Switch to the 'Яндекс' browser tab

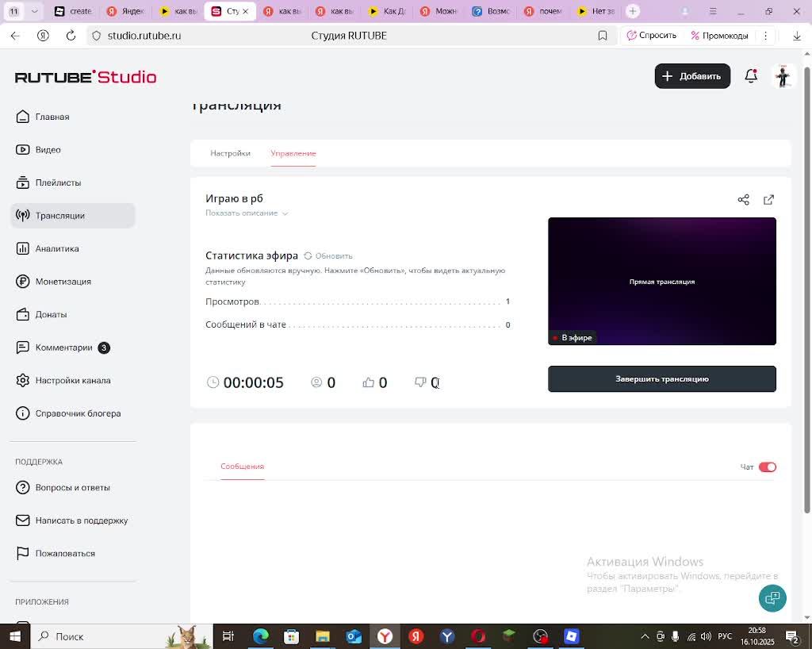pos(126,11)
